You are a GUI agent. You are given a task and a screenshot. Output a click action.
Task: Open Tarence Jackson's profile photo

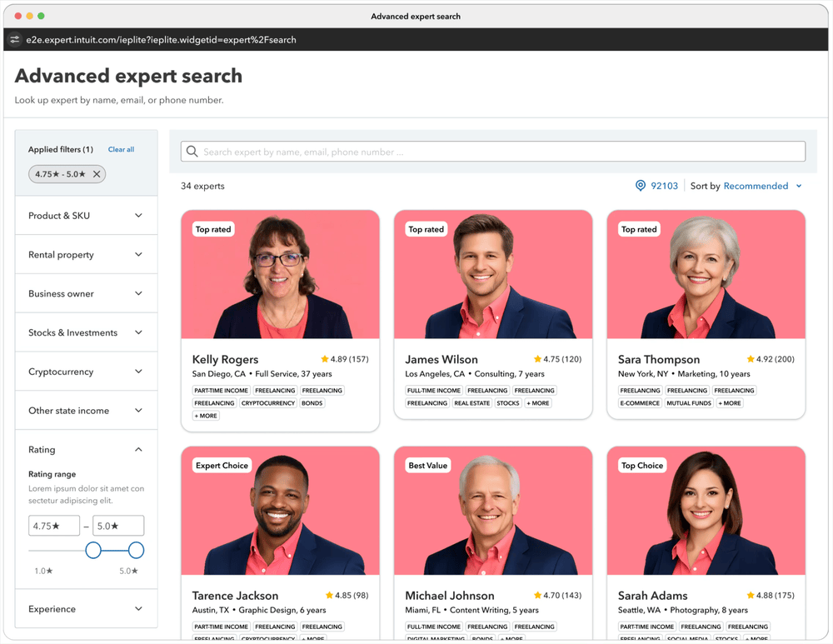280,511
